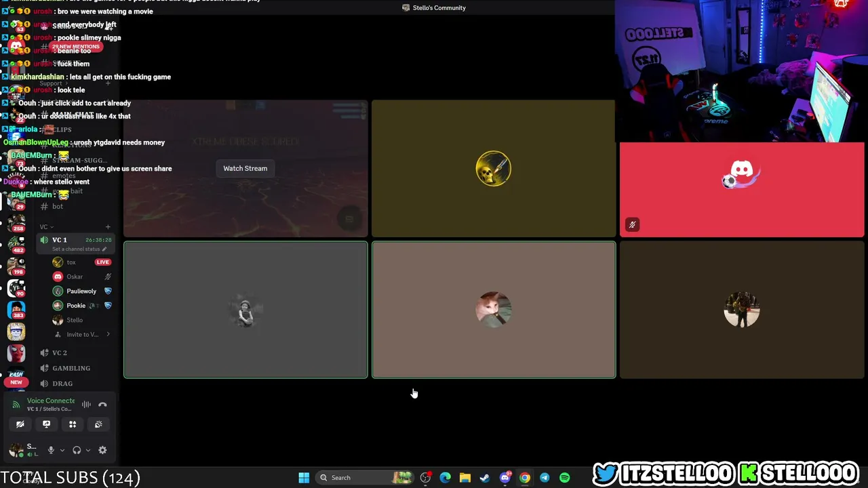868x488 pixels.
Task: Click Invite to Voice row
Action: (82, 334)
